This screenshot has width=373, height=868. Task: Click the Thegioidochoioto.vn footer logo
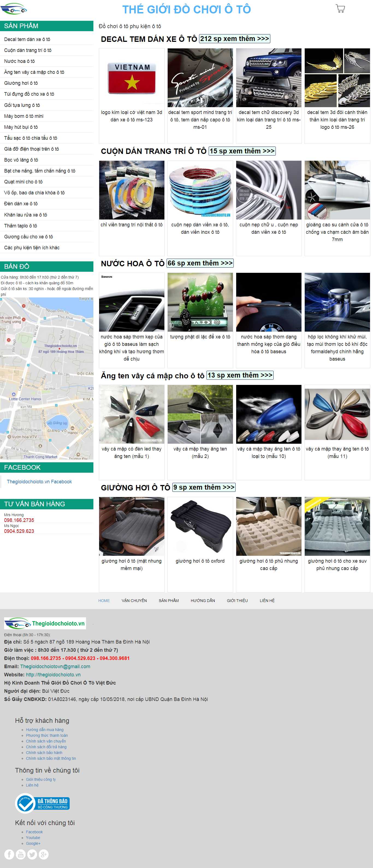[x=45, y=623]
